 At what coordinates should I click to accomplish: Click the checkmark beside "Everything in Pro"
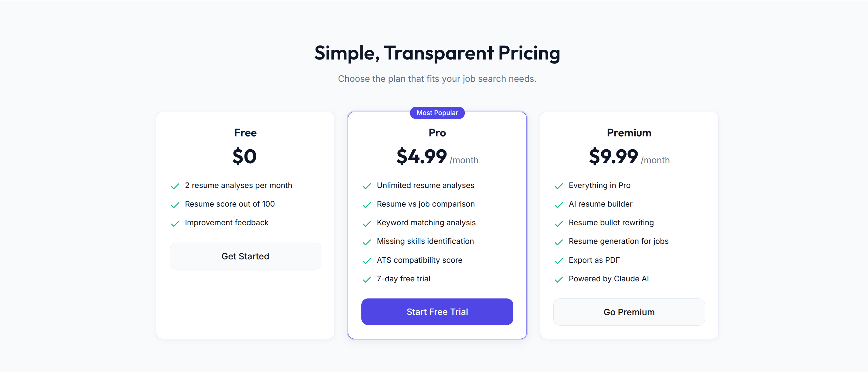[x=559, y=186]
